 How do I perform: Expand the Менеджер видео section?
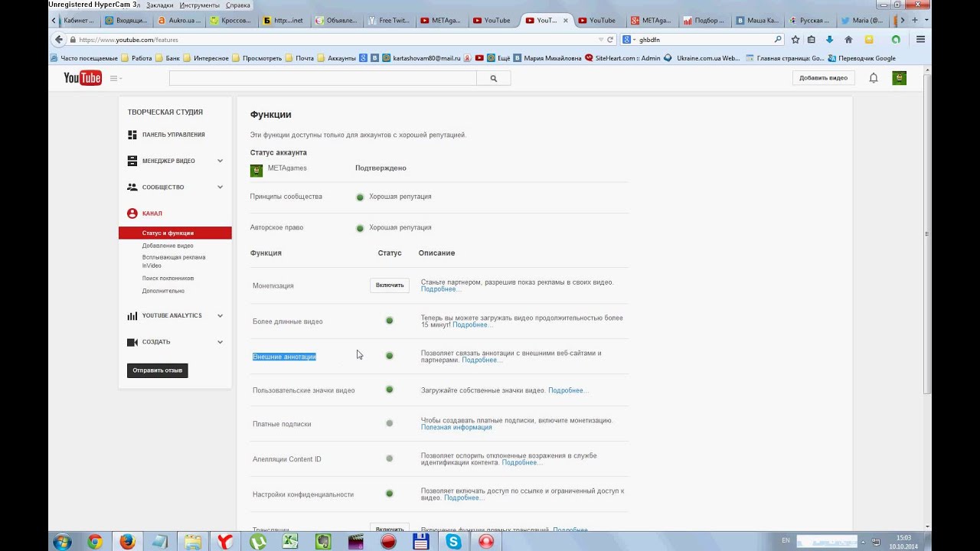[x=220, y=161]
